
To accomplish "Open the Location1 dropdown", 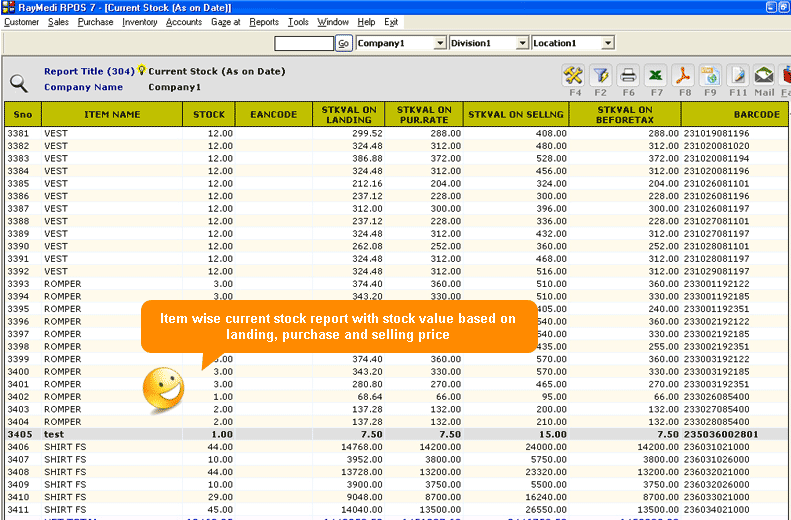I will [x=607, y=43].
